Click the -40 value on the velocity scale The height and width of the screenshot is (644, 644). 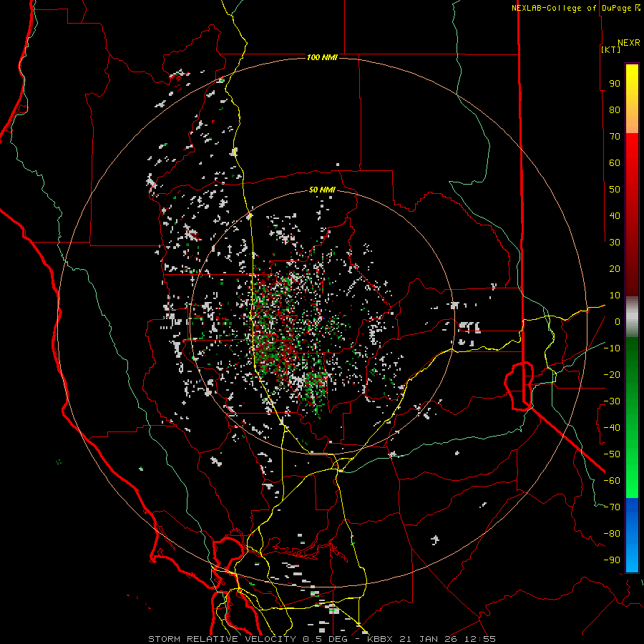tap(612, 428)
